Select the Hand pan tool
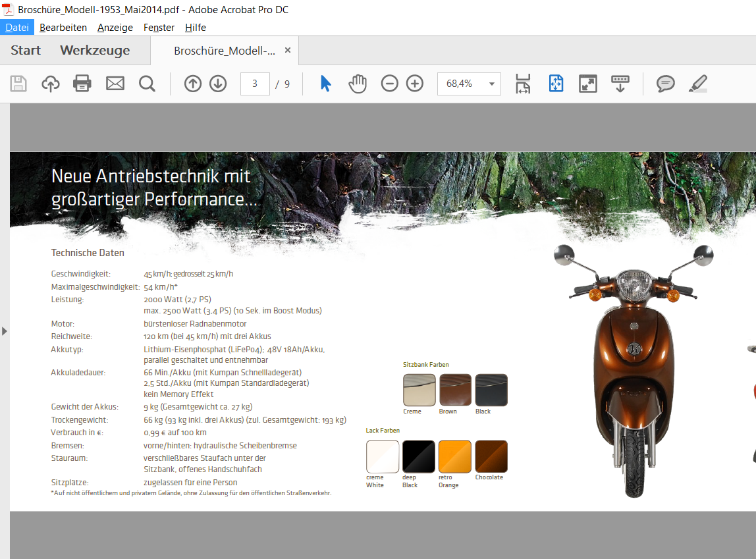756x559 pixels. click(358, 84)
